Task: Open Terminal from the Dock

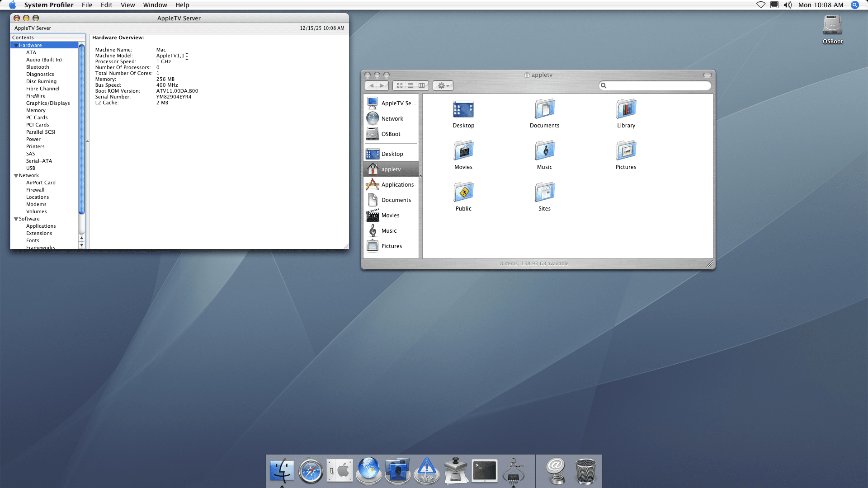Action: (x=484, y=471)
